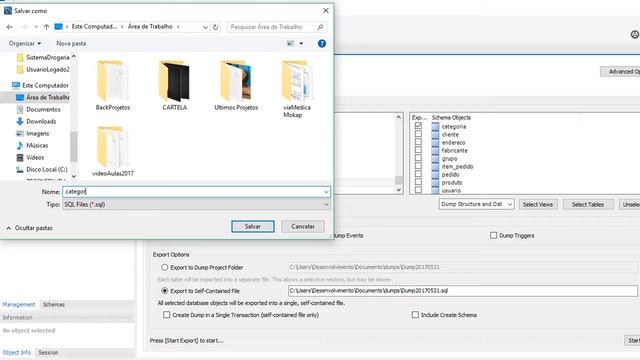The width and height of the screenshot is (640, 360).
Task: Select Export to Self-Contained File
Action: [164, 291]
